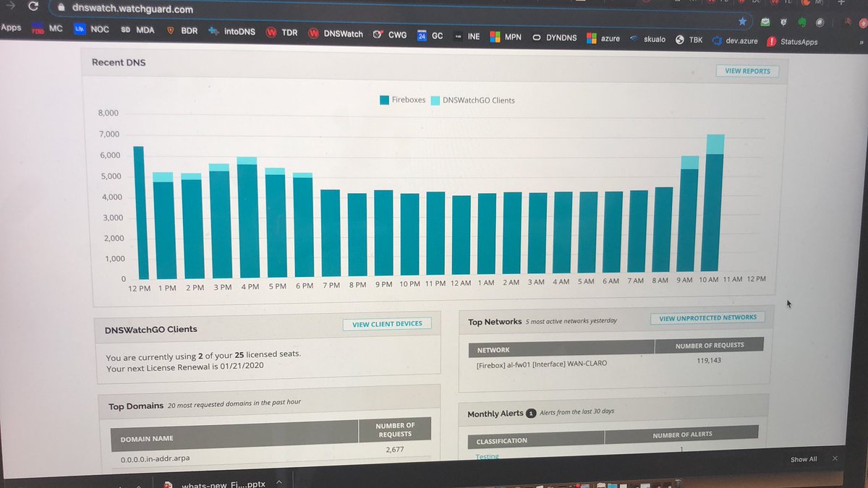
Task: Open the MDA bookmark
Action: click(137, 30)
